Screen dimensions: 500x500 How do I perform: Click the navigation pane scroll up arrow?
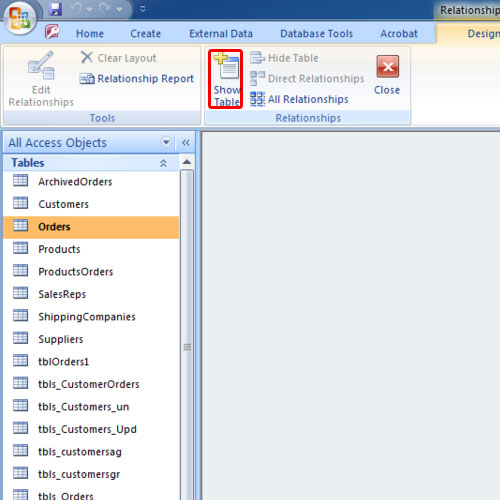187,162
